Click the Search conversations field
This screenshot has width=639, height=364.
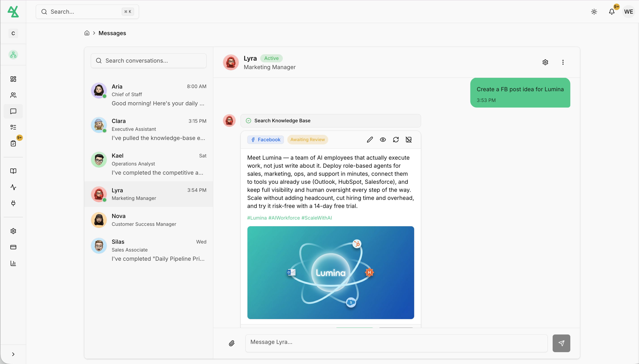[x=149, y=61]
